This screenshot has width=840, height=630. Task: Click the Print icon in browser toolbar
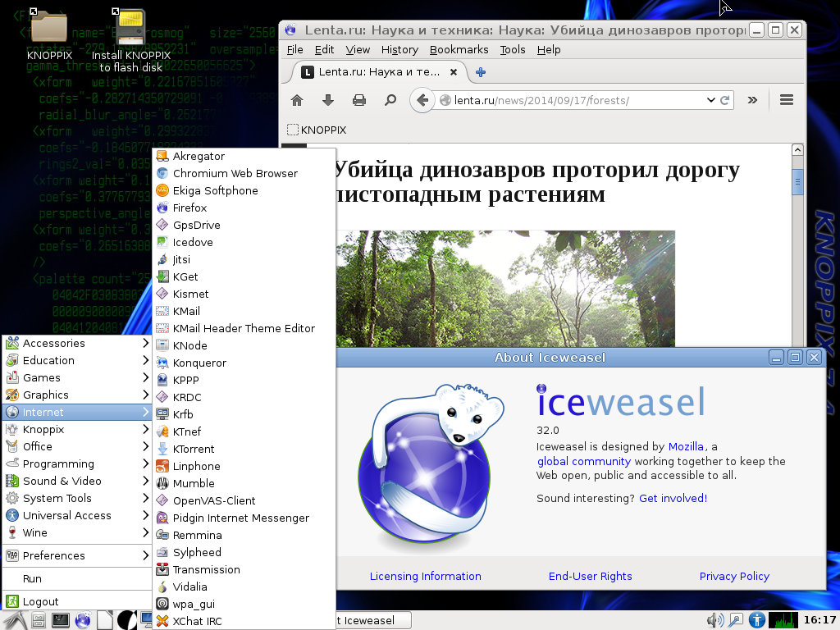[x=359, y=100]
